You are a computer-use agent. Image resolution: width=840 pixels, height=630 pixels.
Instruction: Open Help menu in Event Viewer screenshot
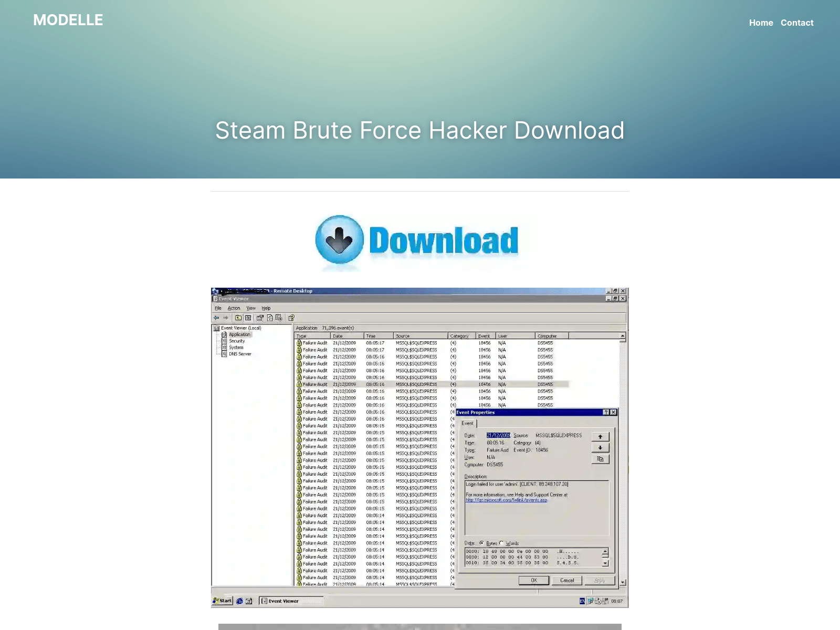(266, 308)
